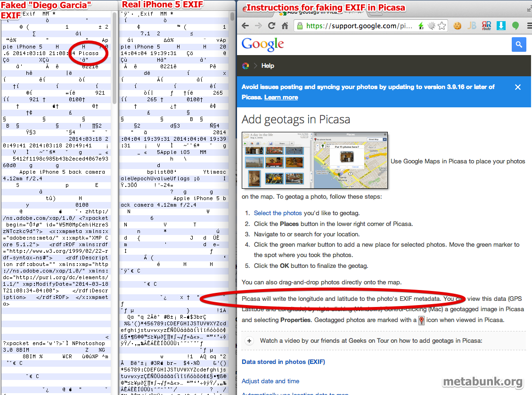Click 'Navigate to or search for your location' step
The width and height of the screenshot is (532, 395).
click(x=307, y=234)
